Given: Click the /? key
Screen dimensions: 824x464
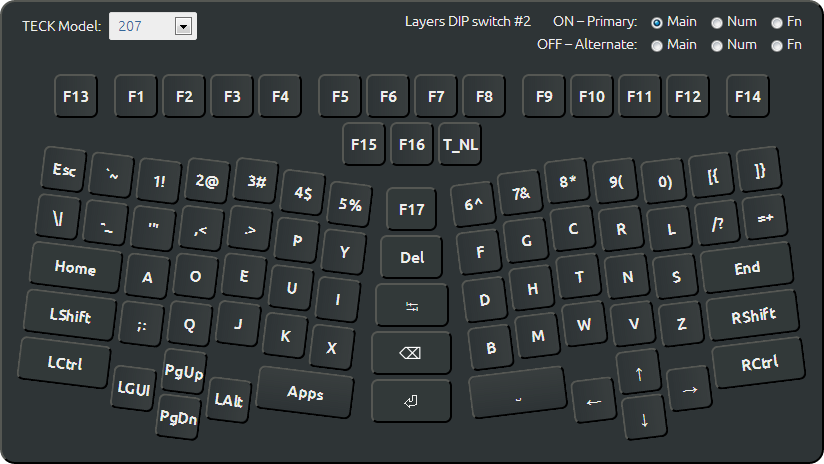Looking at the screenshot, I should 718,223.
